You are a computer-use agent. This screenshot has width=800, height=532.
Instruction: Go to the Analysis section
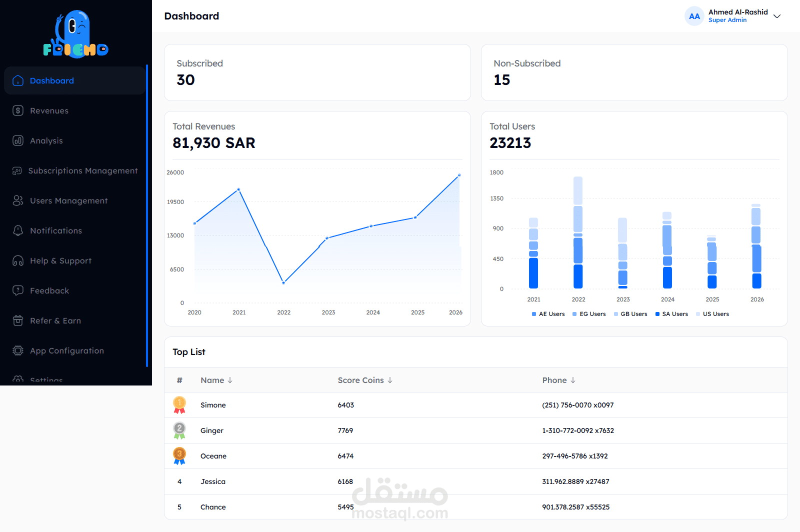[x=74, y=140]
